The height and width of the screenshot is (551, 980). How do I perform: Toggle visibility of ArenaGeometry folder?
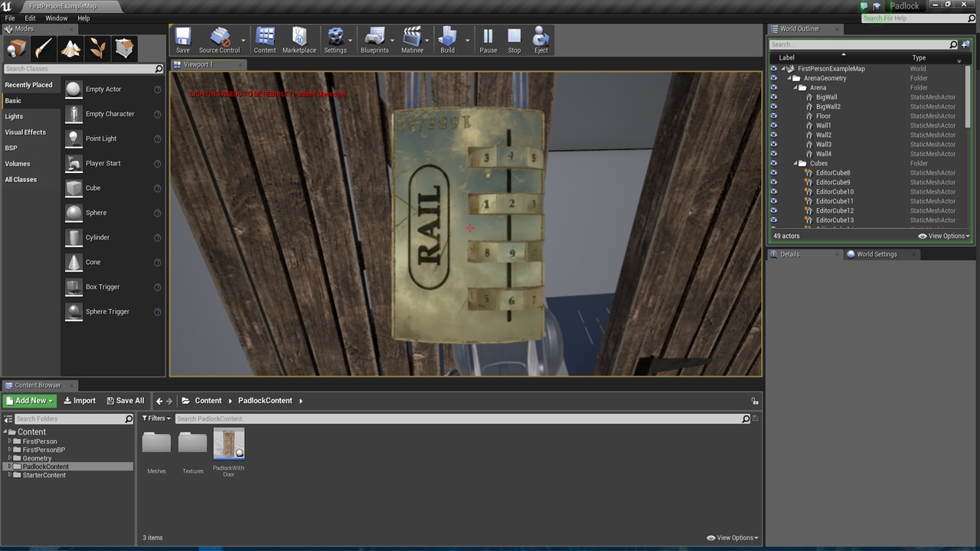(773, 78)
